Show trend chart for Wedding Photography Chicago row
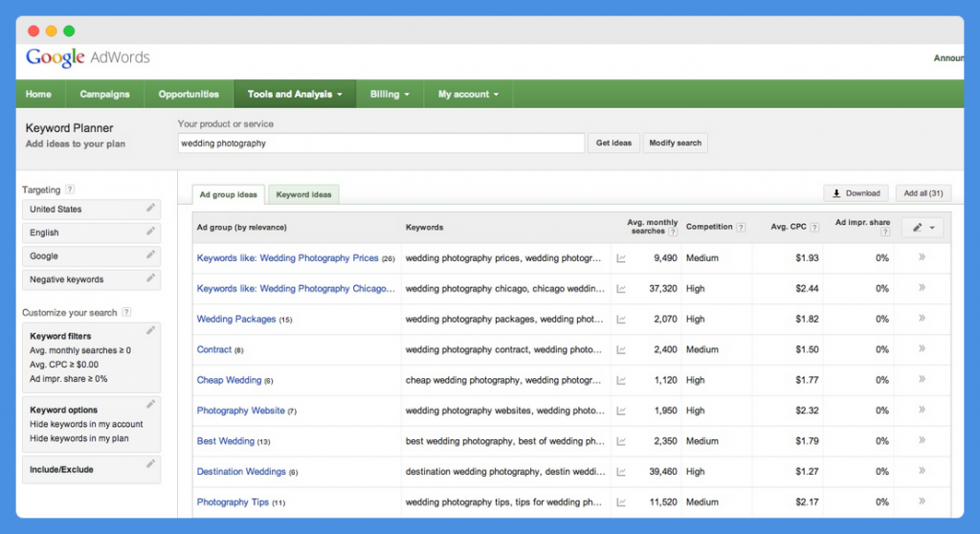The width and height of the screenshot is (980, 534). pos(621,289)
